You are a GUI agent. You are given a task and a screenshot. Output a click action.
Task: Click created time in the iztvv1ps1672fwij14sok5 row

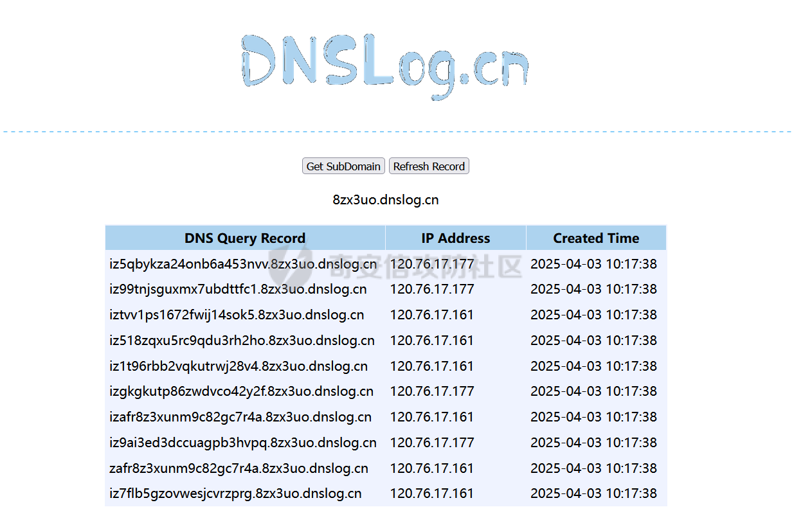click(x=593, y=315)
